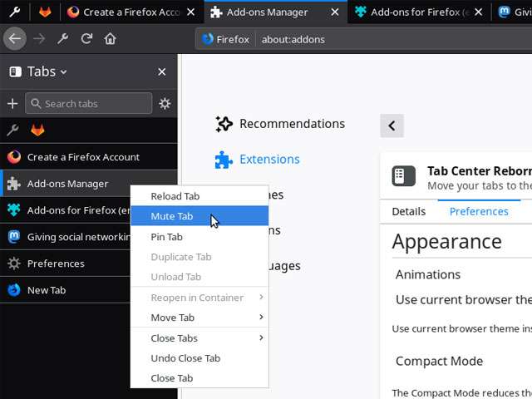Click the New Tab Firefox icon in sidebar
The height and width of the screenshot is (399, 532).
[x=14, y=290]
